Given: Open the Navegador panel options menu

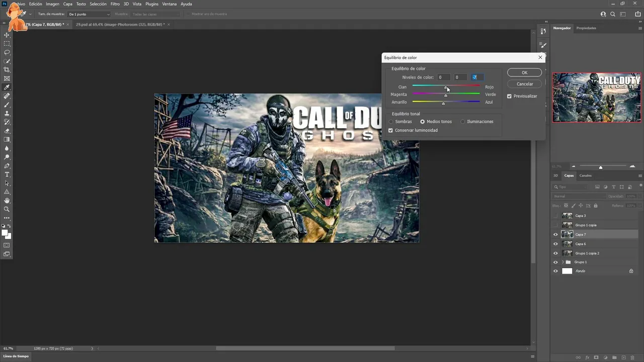Looking at the screenshot, I should [x=640, y=28].
